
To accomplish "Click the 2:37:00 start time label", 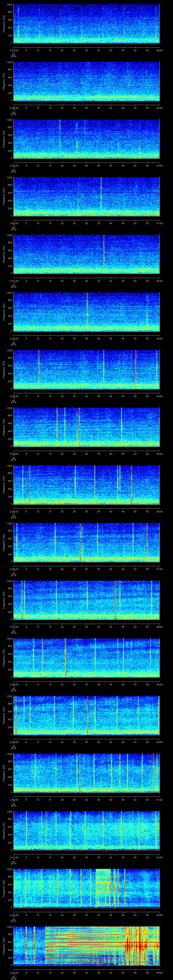I will click(14, 627).
